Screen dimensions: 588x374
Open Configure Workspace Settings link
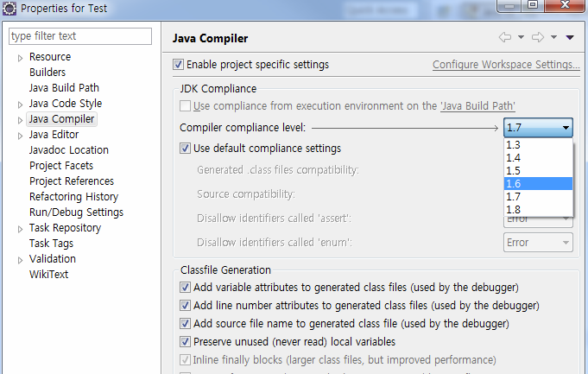pos(506,65)
